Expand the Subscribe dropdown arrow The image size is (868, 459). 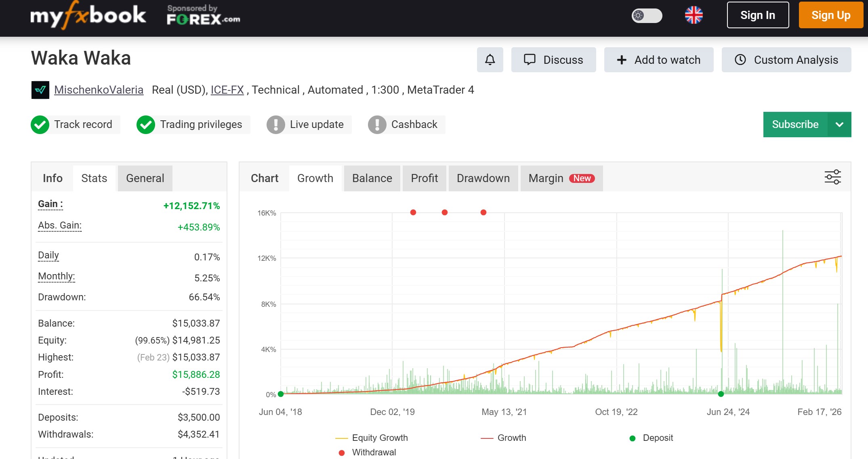coord(839,124)
